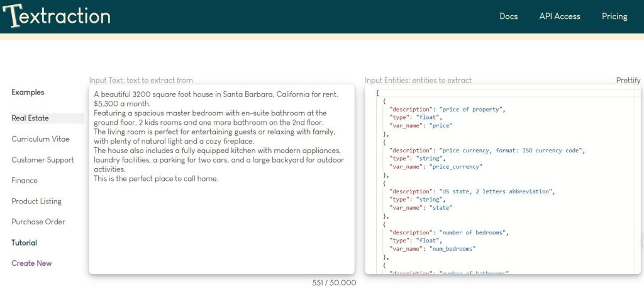644x291 pixels.
Task: Open the Tutorial link
Action: pyautogui.click(x=24, y=243)
